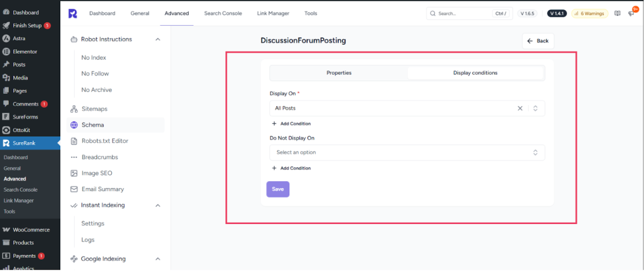Click the Breadcrumbs dots icon
Image resolution: width=644 pixels, height=273 pixels.
74,157
